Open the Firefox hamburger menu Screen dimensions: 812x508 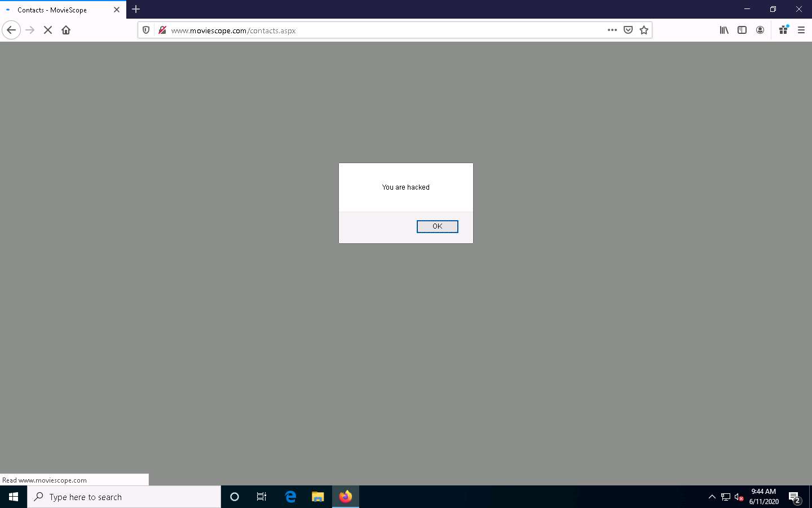click(801, 30)
